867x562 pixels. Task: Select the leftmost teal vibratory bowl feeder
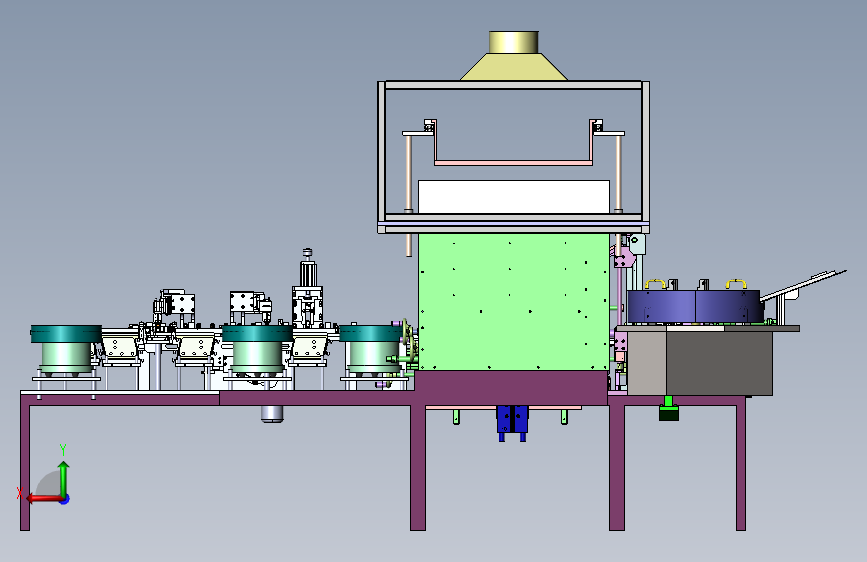tap(66, 348)
